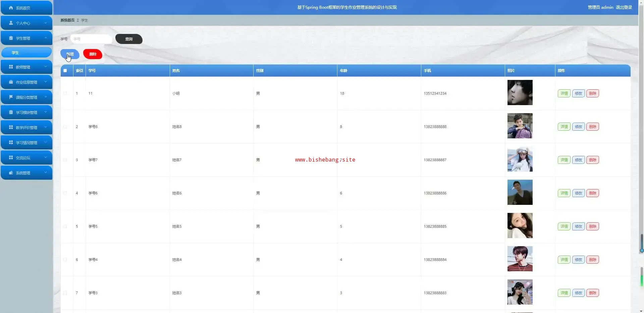Click the grid icon for 教师管理
This screenshot has width=644, height=313.
pyautogui.click(x=11, y=67)
